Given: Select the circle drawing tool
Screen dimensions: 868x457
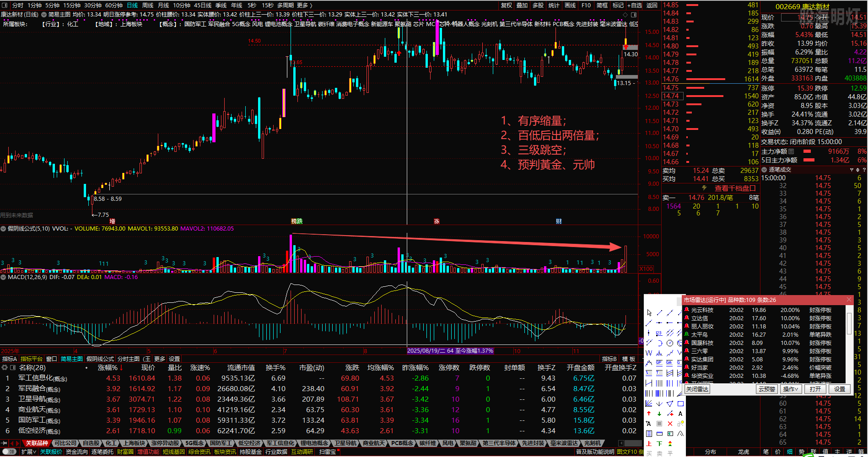Looking at the screenshot, I should coord(670,343).
